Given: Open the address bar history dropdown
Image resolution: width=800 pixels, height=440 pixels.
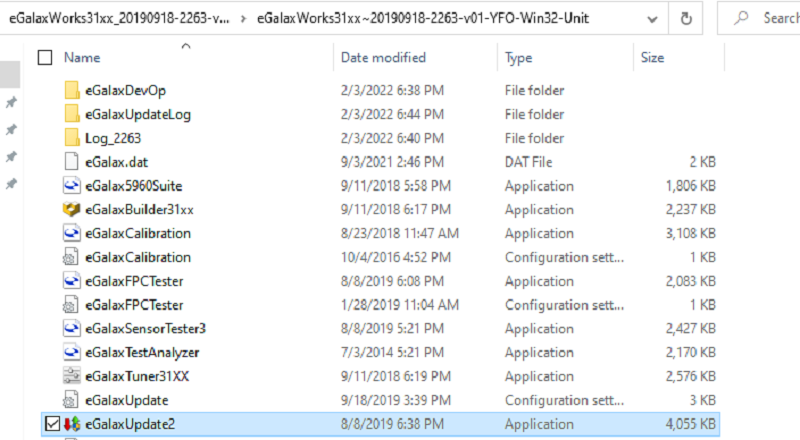Looking at the screenshot, I should click(651, 18).
